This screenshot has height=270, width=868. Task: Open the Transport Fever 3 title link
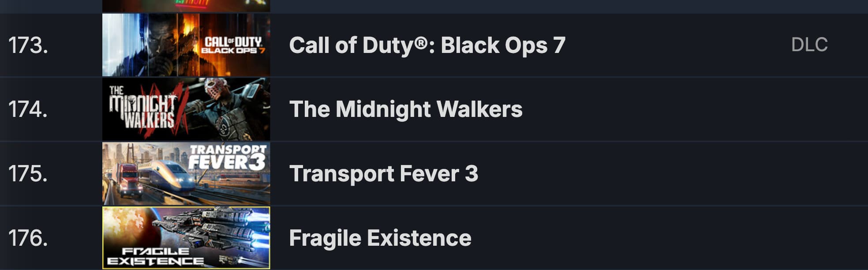pyautogui.click(x=385, y=174)
